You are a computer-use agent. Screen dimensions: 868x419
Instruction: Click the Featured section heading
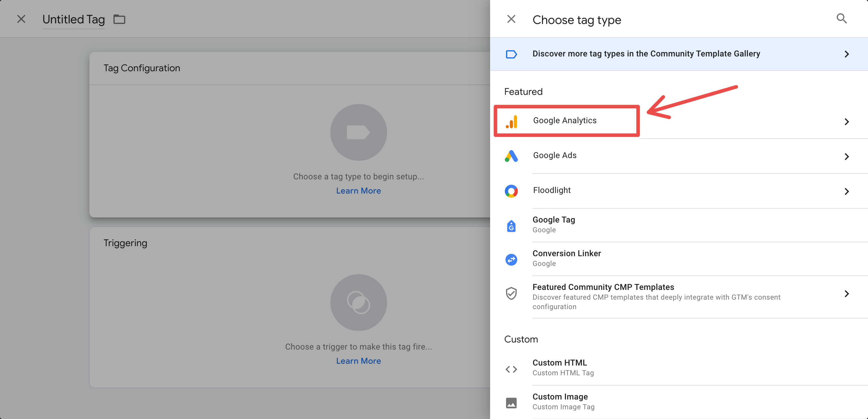(523, 92)
